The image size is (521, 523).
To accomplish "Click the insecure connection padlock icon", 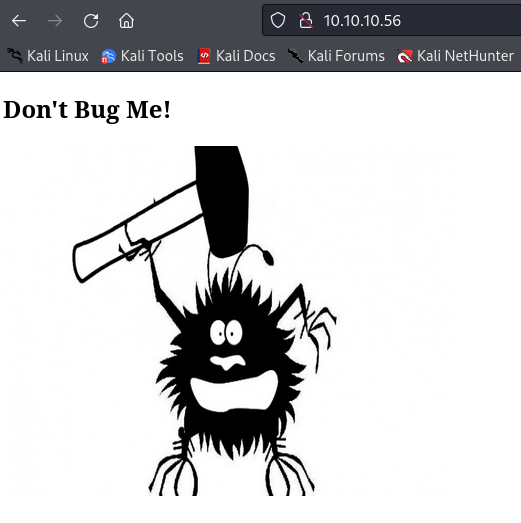I will (x=306, y=20).
